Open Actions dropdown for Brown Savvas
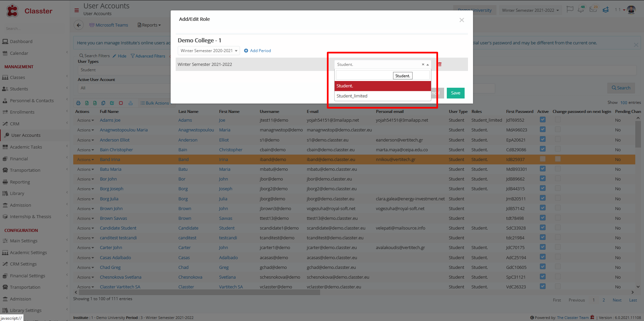 pyautogui.click(x=85, y=218)
